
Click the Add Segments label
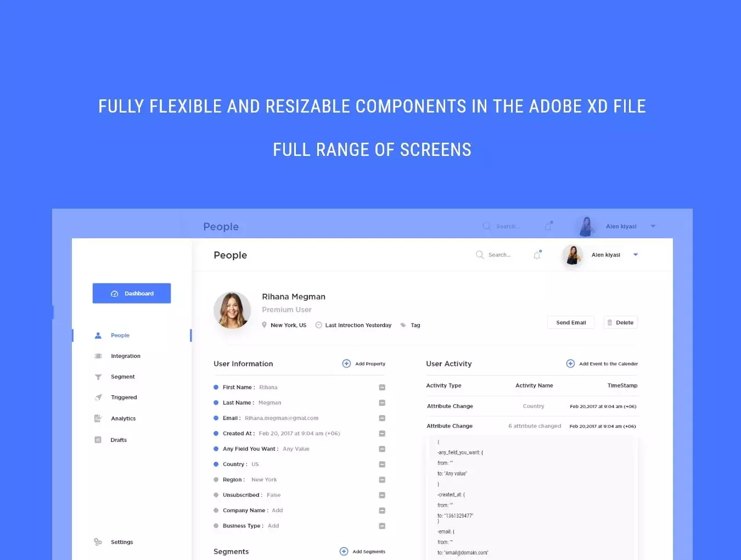click(369, 552)
